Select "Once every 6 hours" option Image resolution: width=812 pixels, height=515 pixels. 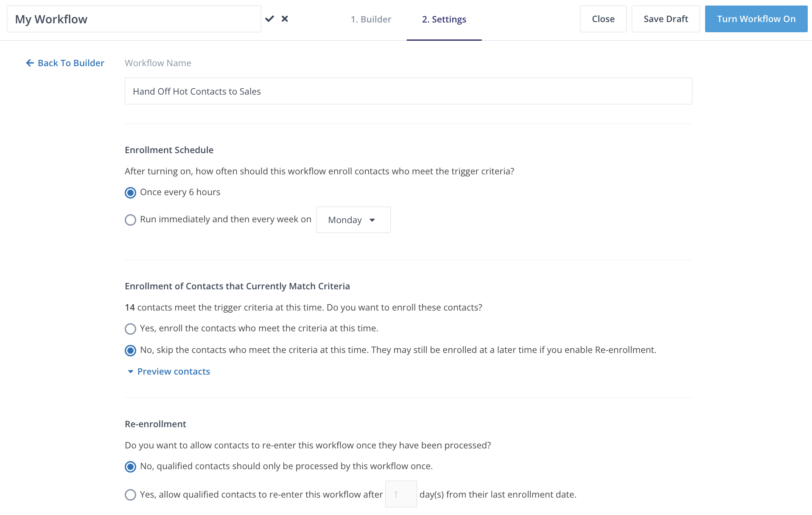point(131,193)
